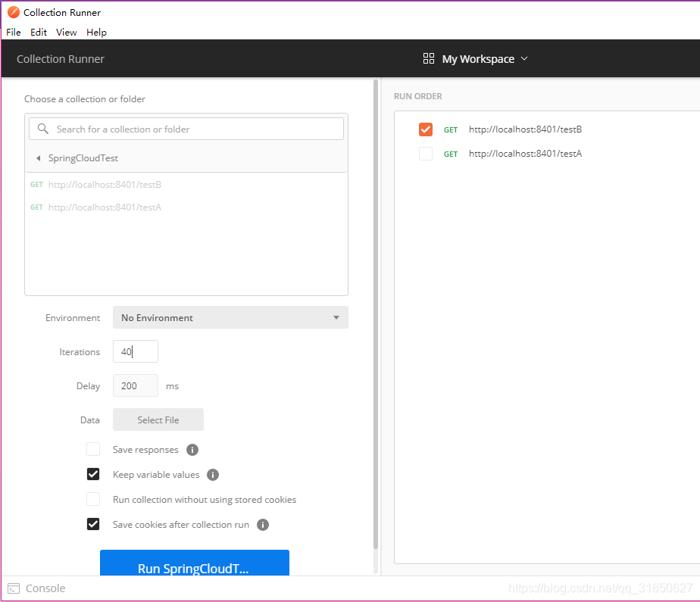Click the info icon beside Keep variable values
Image resolution: width=700 pixels, height=602 pixels.
pos(213,475)
